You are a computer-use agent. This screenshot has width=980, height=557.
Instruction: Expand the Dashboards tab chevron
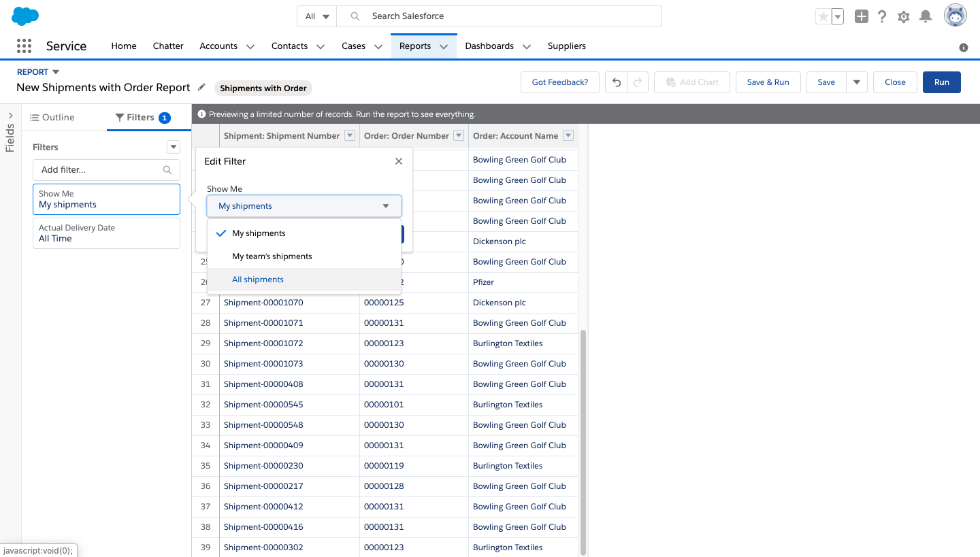point(527,46)
